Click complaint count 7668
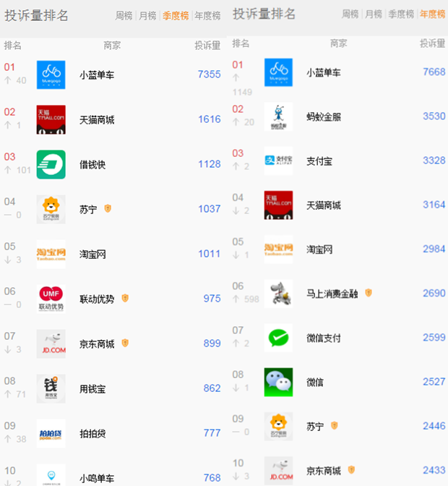448x486 pixels. click(434, 72)
